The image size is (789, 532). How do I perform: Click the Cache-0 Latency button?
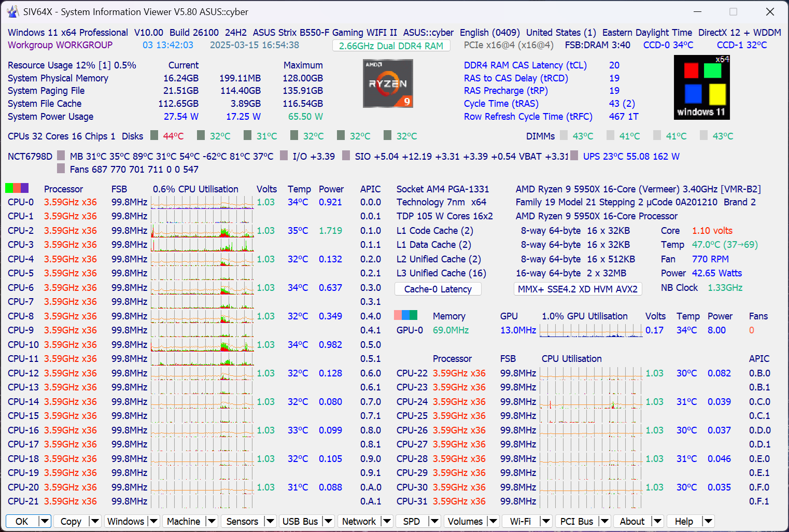point(438,289)
